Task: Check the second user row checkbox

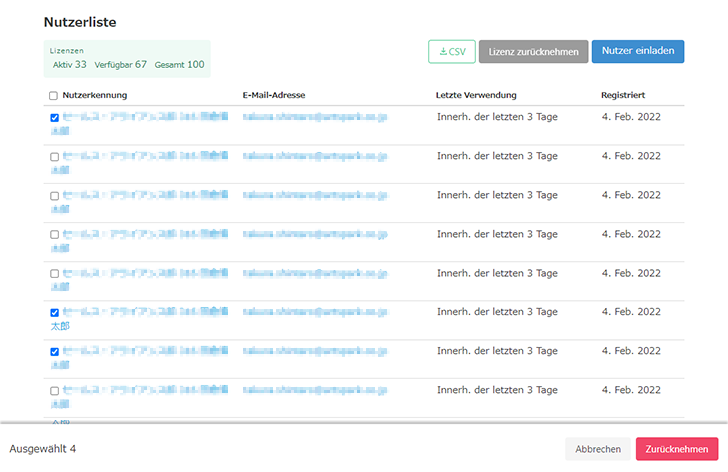Action: [x=54, y=157]
